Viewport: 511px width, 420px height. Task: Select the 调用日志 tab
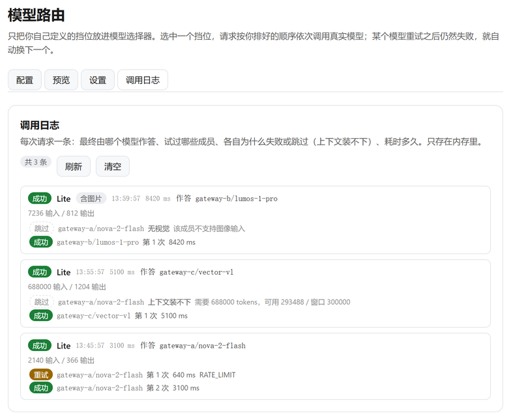click(x=143, y=79)
